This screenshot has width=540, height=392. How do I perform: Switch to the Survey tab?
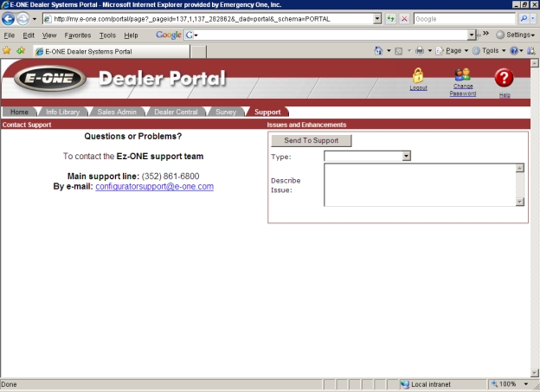(226, 112)
